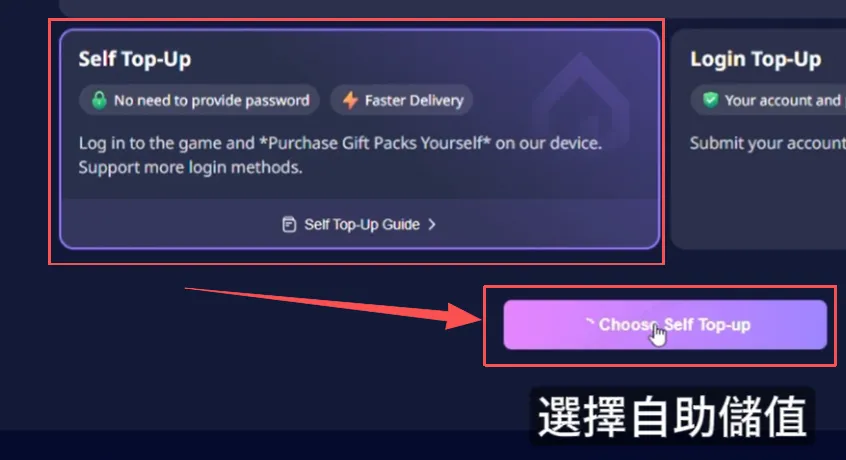Click the green shield checkmark icon
846x460 pixels.
coord(711,100)
